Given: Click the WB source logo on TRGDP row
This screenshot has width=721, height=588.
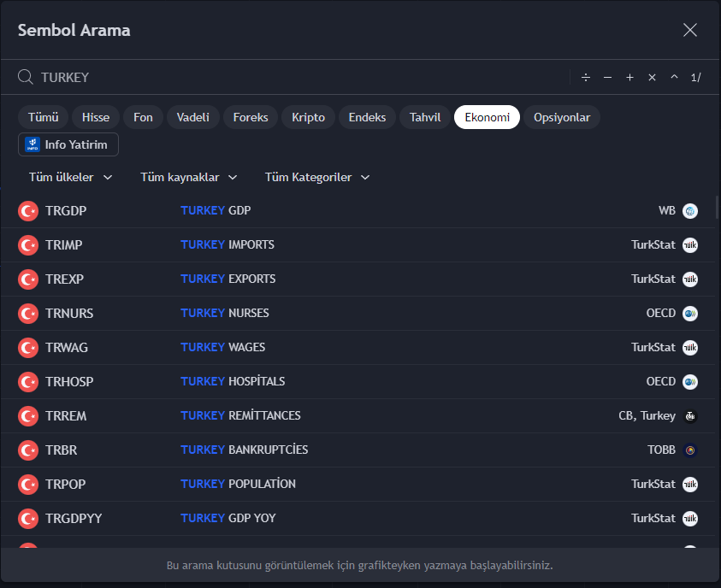Looking at the screenshot, I should (x=689, y=211).
